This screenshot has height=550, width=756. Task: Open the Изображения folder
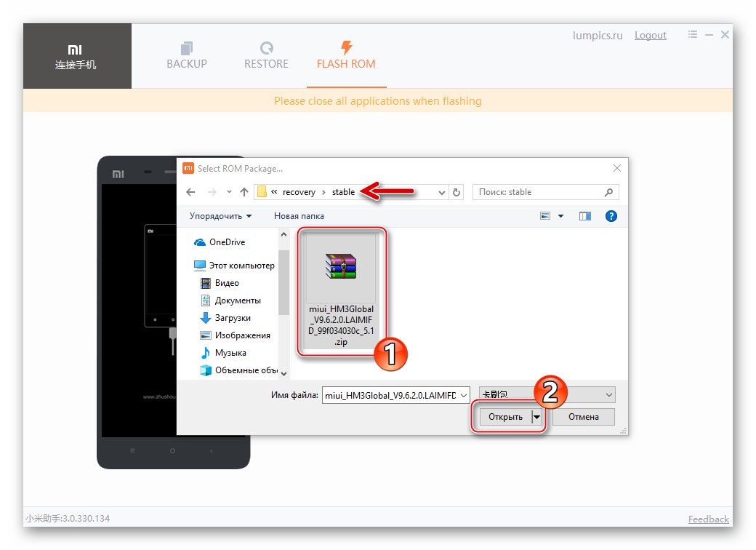(236, 335)
